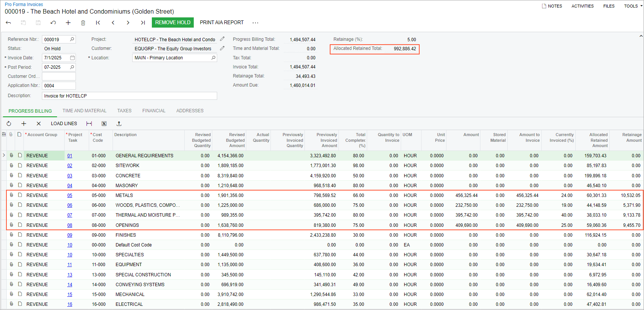Click into the Description text field

coord(129,96)
